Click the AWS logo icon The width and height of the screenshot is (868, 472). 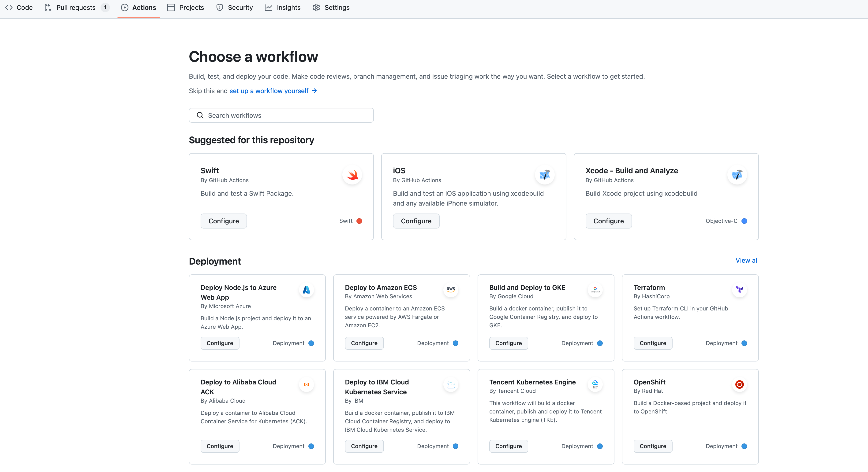[450, 290]
